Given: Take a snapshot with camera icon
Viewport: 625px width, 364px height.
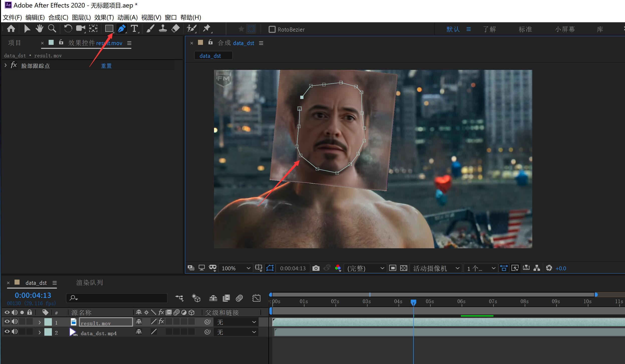Looking at the screenshot, I should click(316, 268).
